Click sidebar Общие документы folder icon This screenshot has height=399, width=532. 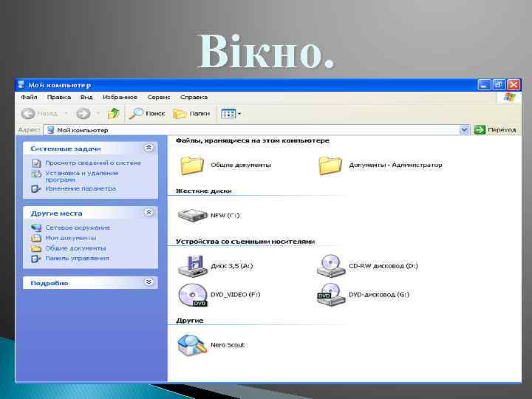pyautogui.click(x=36, y=249)
